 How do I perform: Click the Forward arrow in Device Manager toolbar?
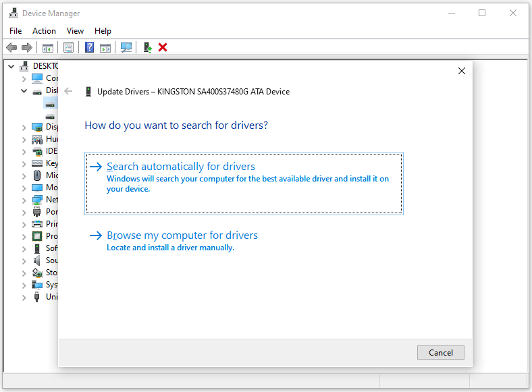point(27,47)
